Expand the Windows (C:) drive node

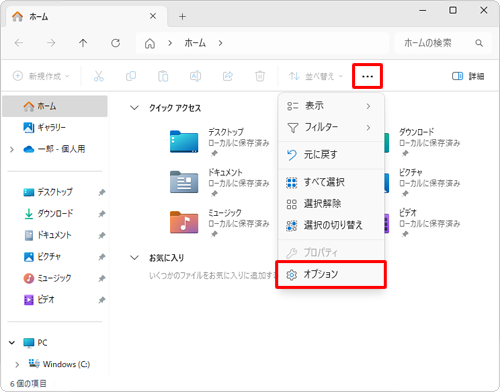(17, 365)
